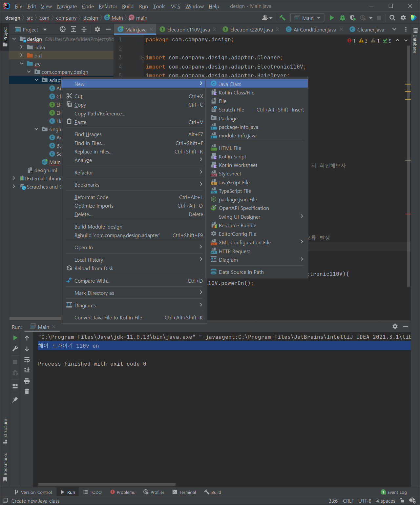The width and height of the screenshot is (420, 505).
Task: Open Version Control tool window
Action: pos(33,492)
